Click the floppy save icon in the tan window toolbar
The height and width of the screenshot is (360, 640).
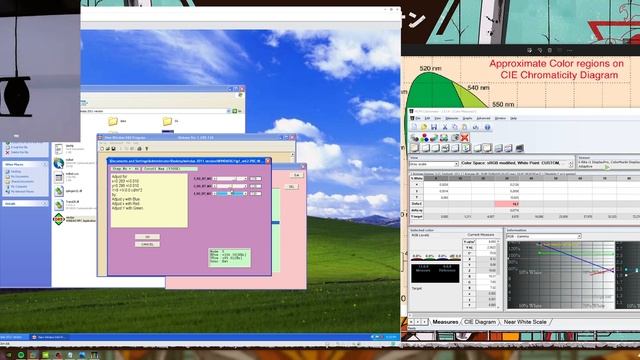[x=113, y=149]
